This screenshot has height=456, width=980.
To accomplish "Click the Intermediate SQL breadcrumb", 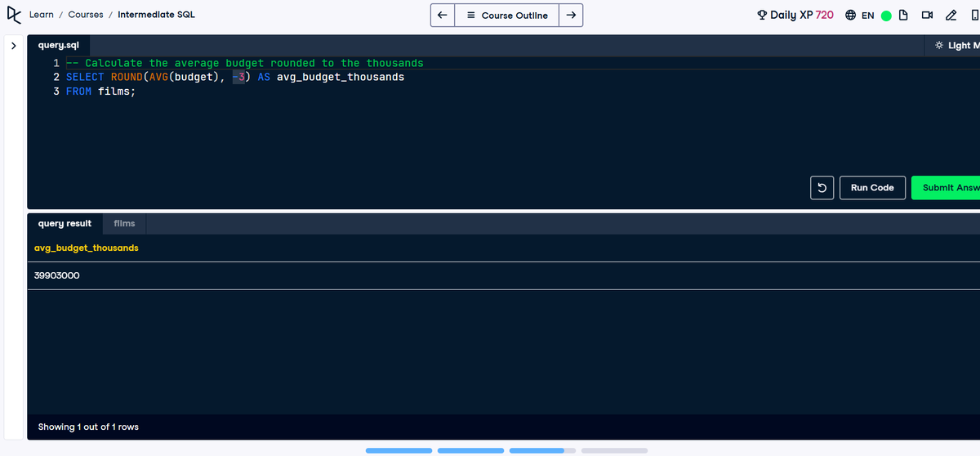I will click(x=156, y=15).
